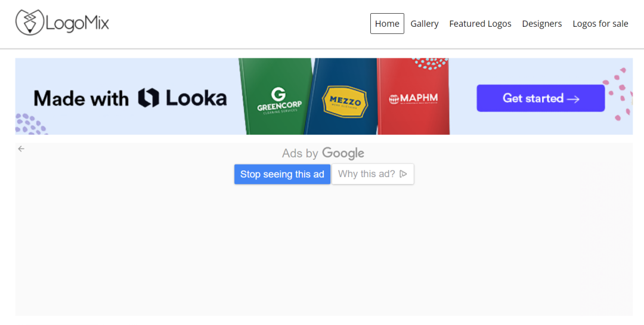Click the back arrow in ad panel

click(21, 149)
